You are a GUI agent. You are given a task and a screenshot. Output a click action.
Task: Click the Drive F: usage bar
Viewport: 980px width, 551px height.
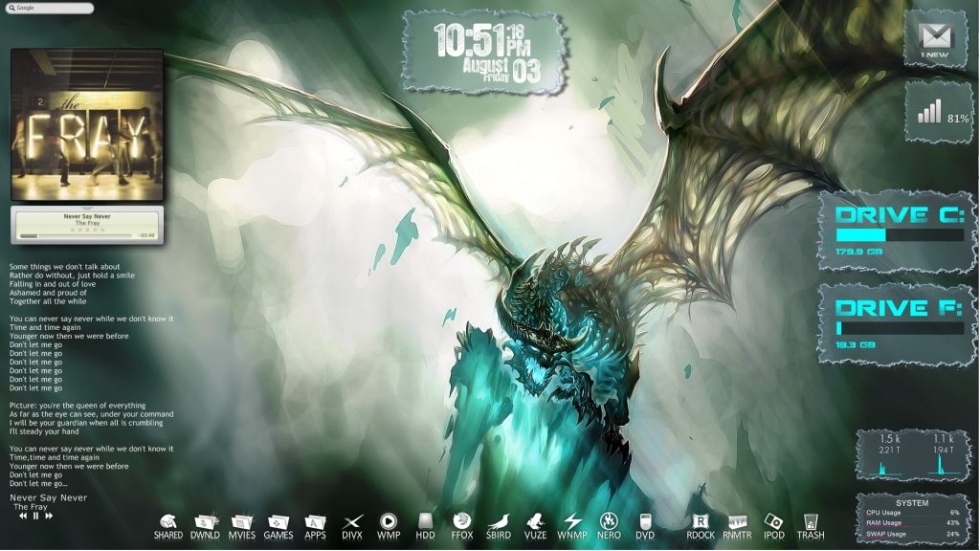[900, 328]
